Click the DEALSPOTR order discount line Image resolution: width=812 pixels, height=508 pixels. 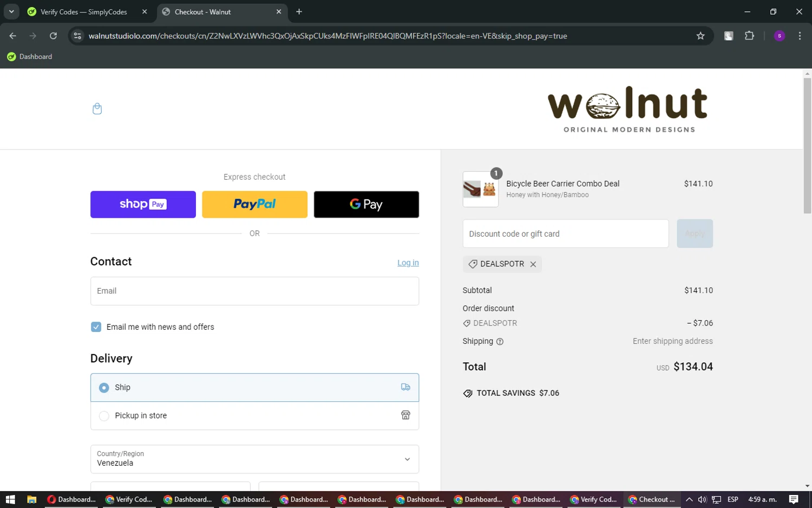tap(588, 323)
